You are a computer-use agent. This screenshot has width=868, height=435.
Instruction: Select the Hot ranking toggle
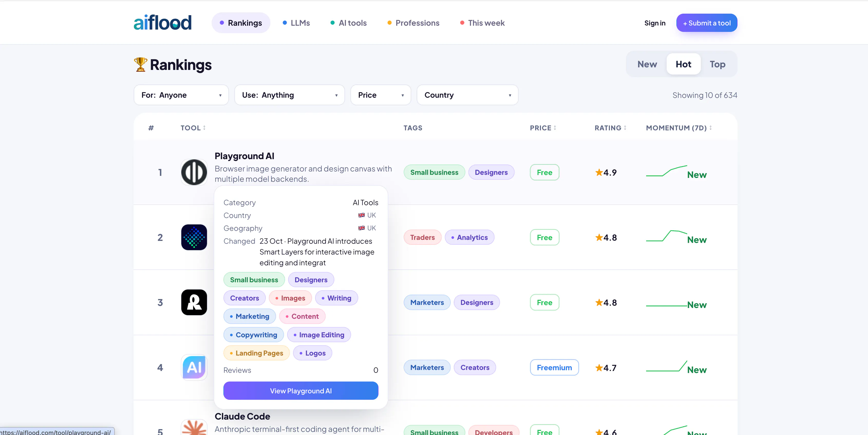click(x=683, y=64)
